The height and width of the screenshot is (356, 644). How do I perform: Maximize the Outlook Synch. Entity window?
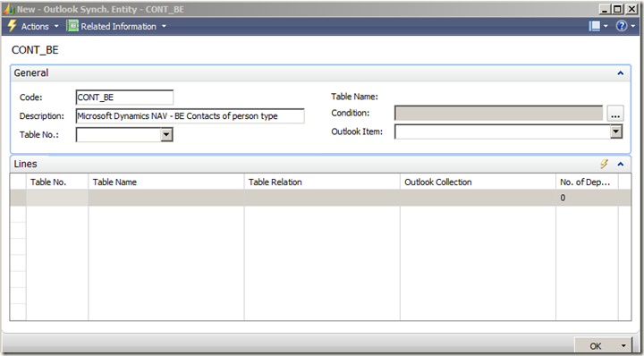point(617,9)
